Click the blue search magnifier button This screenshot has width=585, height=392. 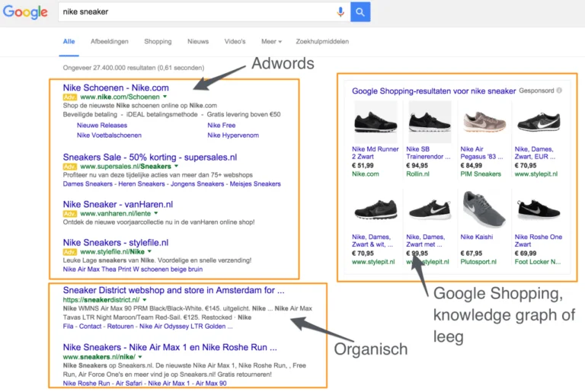click(x=360, y=12)
